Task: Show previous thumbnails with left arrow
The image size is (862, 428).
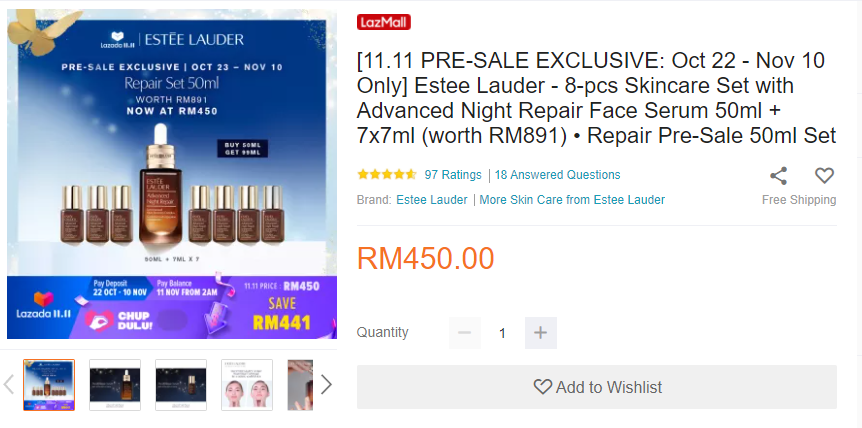Action: point(9,385)
